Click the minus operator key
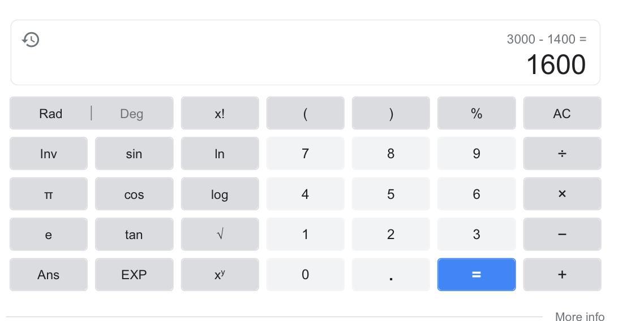The image size is (644, 321). coord(561,235)
